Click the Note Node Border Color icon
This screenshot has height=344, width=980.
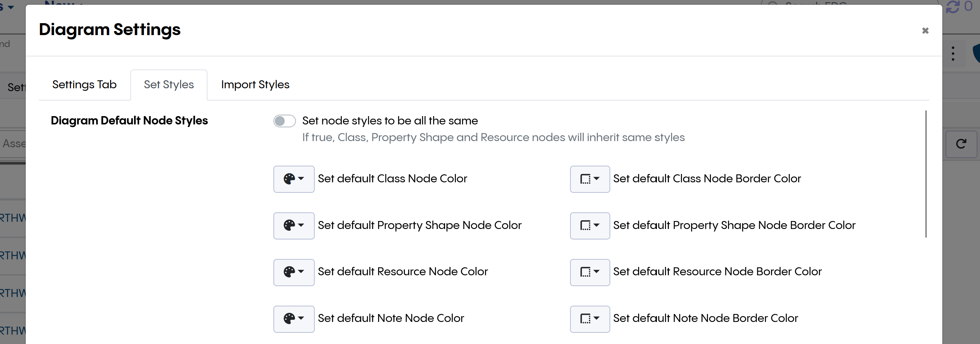[585, 319]
